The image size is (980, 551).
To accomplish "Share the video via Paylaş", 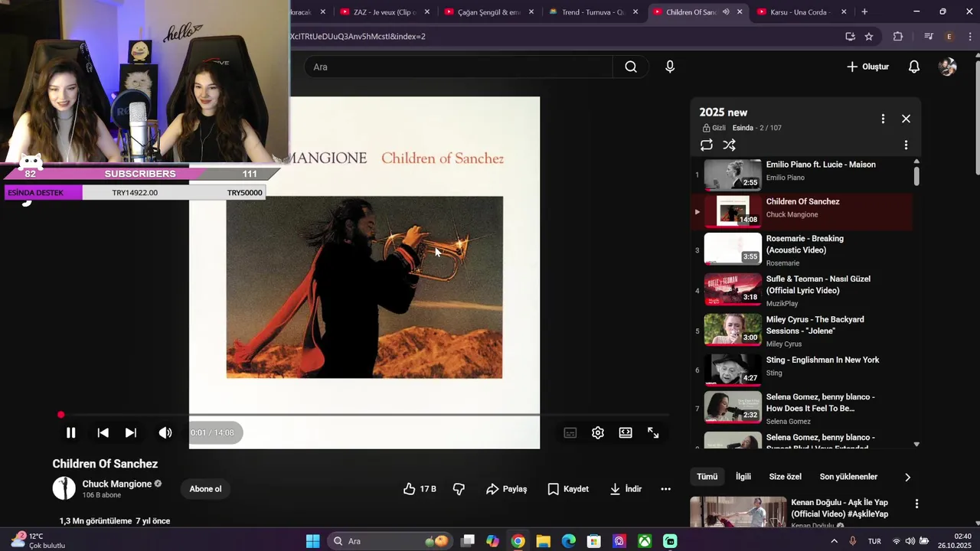I will (507, 489).
